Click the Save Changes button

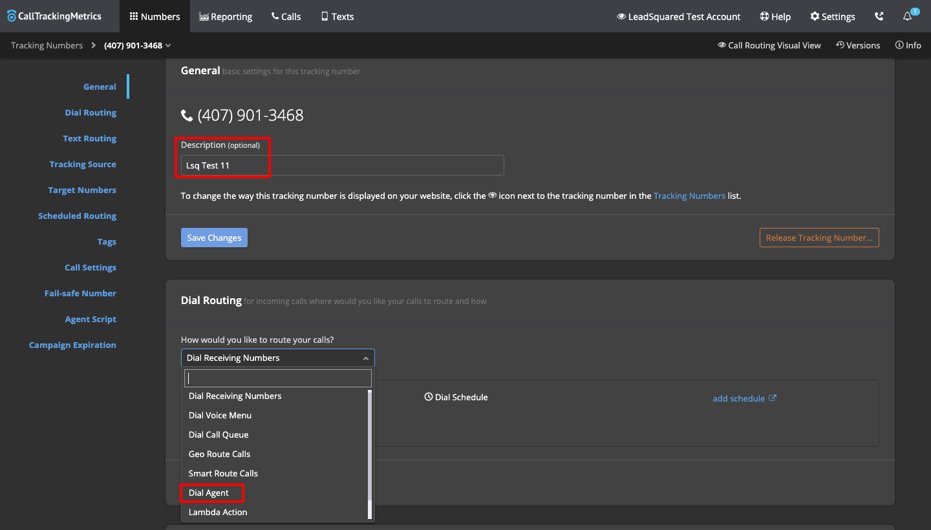pos(214,237)
